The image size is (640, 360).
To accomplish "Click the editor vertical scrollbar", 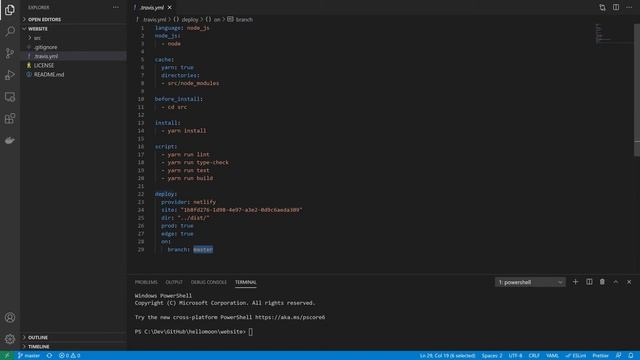I will (637, 90).
